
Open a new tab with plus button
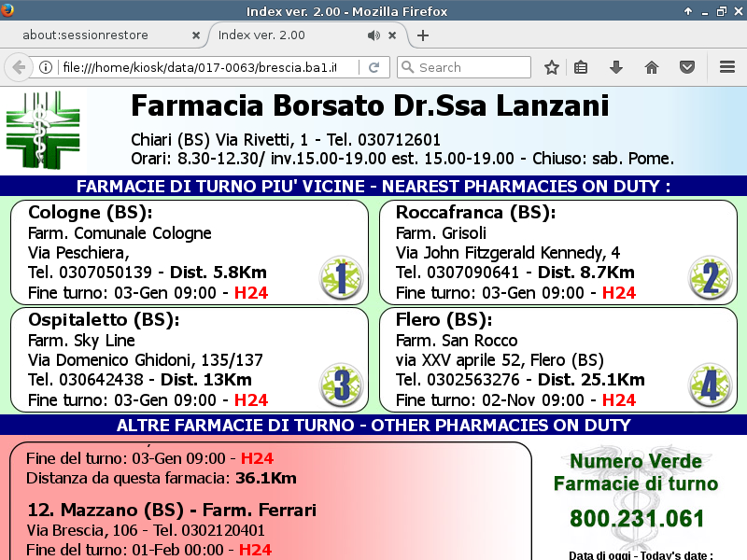(423, 35)
